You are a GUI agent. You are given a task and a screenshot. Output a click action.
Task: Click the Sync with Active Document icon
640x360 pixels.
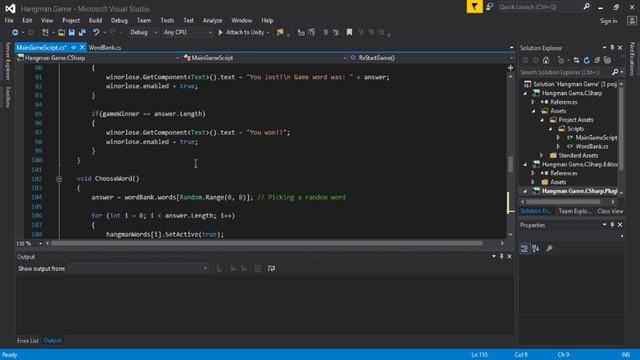[x=576, y=60]
